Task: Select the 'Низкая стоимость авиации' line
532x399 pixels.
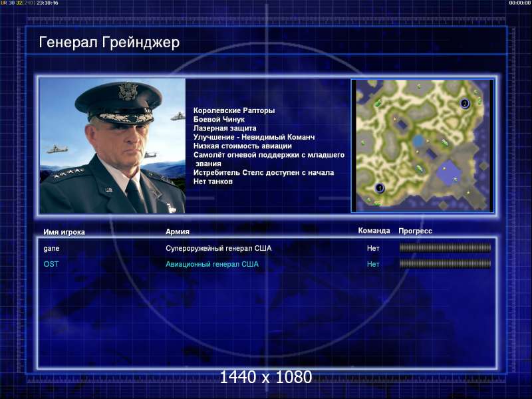Action: point(243,146)
